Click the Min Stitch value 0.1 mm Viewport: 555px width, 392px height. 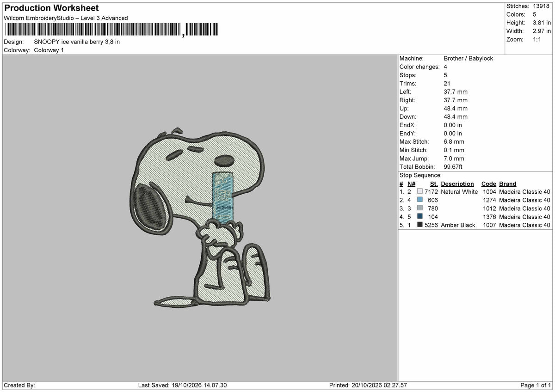tap(454, 150)
